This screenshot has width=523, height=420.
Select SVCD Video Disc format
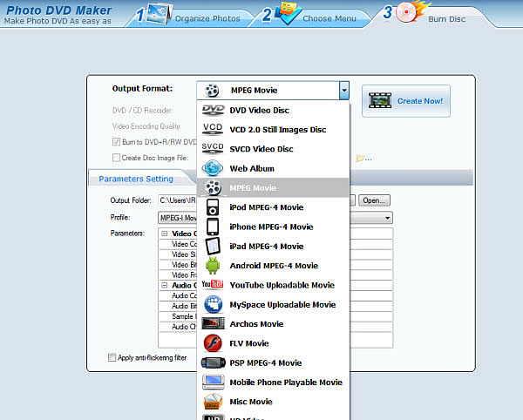coord(273,149)
